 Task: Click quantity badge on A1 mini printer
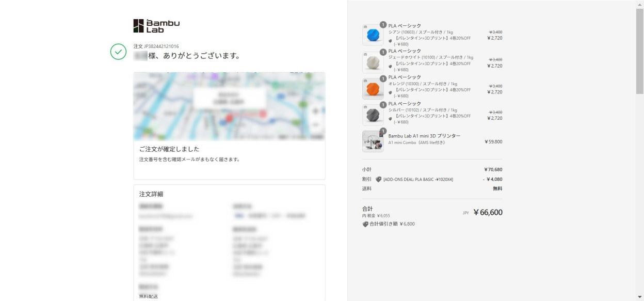383,131
